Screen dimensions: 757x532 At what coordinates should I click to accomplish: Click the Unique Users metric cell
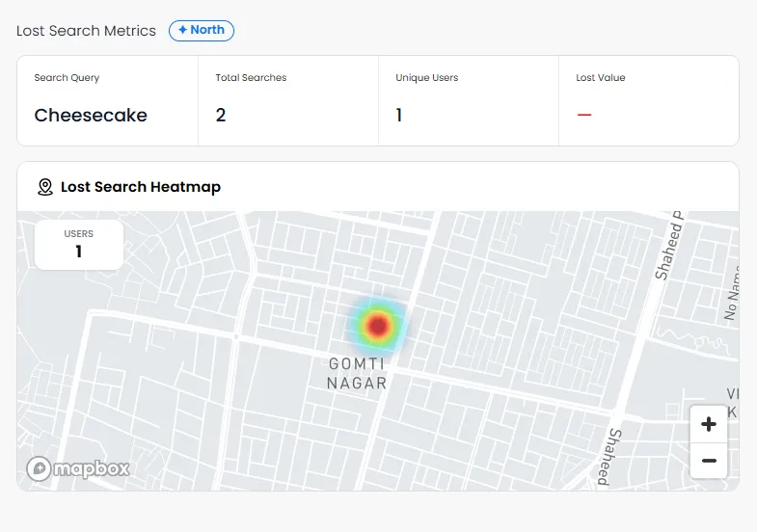(469, 101)
